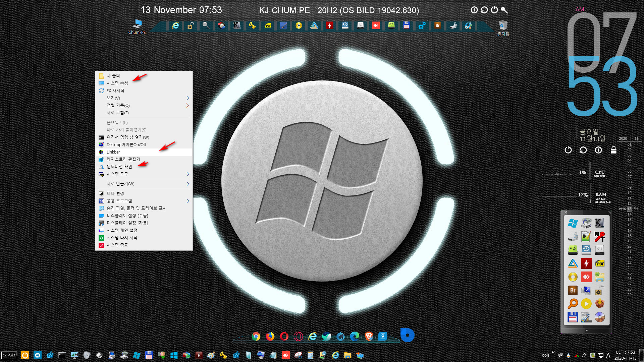The height and width of the screenshot is (362, 644).
Task: Open Microsoft Edge in bottom browser dock
Action: (355, 336)
